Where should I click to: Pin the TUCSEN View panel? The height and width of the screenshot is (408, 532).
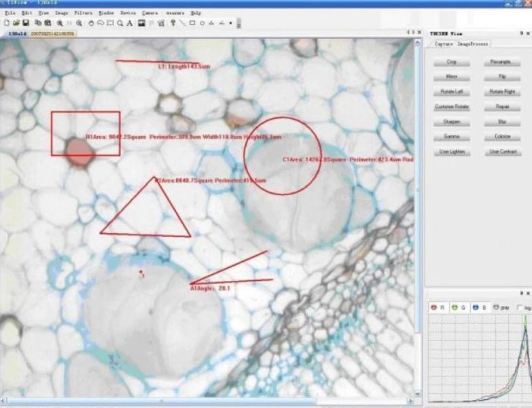click(x=521, y=33)
